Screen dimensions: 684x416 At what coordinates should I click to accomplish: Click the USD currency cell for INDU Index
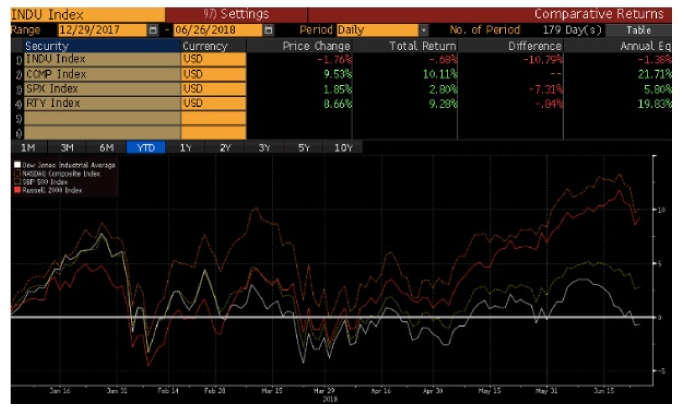pyautogui.click(x=213, y=59)
